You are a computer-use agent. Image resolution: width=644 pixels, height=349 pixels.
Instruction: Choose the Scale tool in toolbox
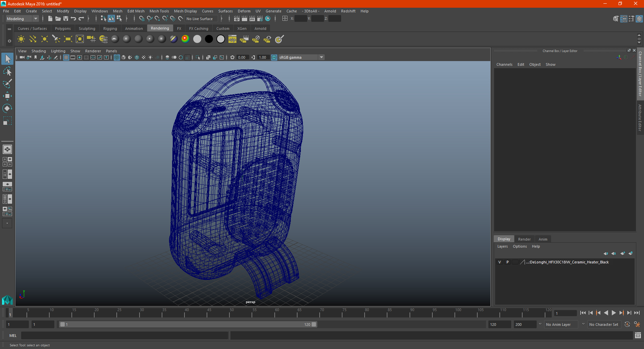tap(7, 121)
